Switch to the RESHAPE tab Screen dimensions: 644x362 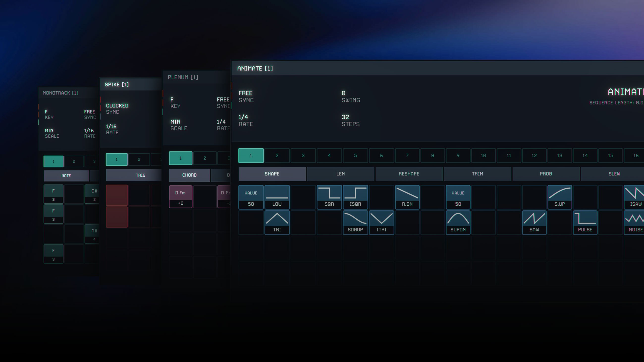point(409,174)
